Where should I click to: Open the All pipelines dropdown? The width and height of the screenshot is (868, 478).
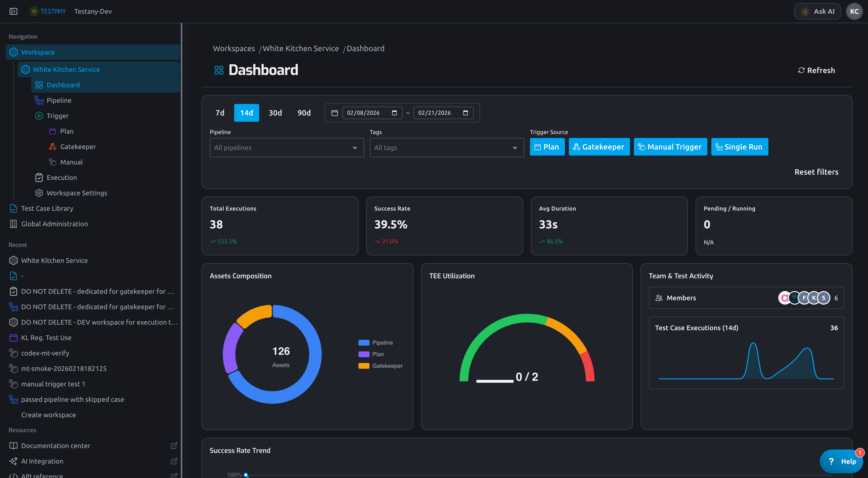(x=286, y=148)
